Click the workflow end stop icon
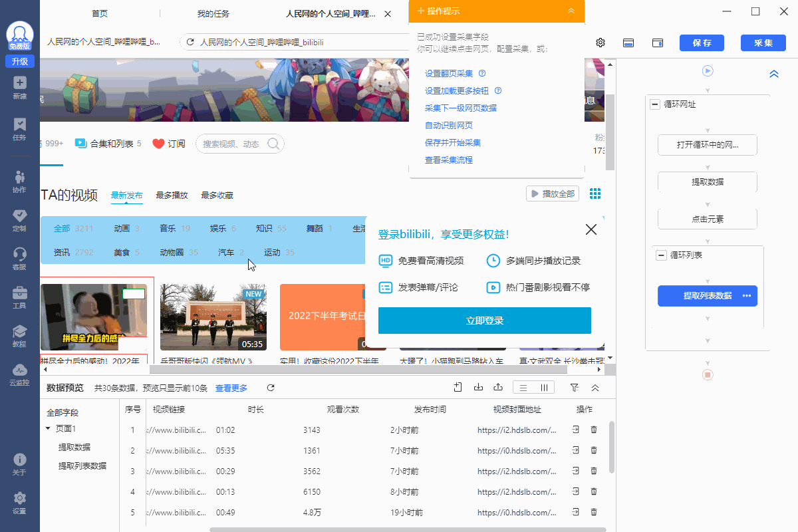The image size is (798, 532). pos(708,375)
